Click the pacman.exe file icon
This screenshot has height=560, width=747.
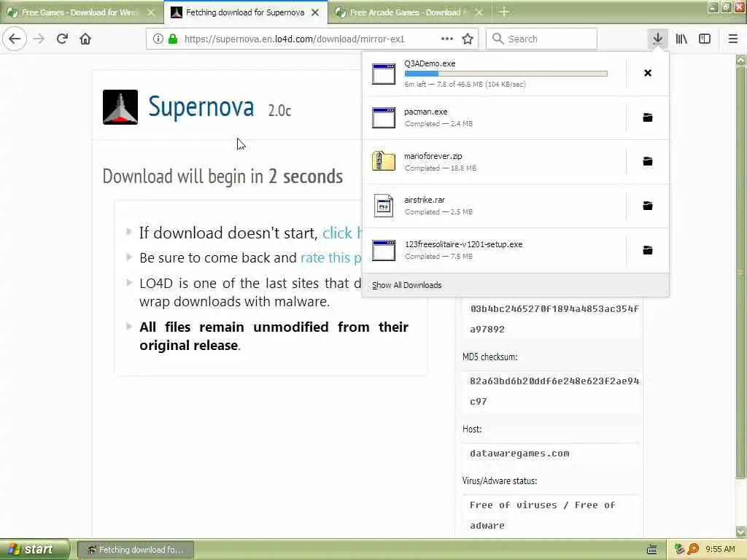coord(384,117)
